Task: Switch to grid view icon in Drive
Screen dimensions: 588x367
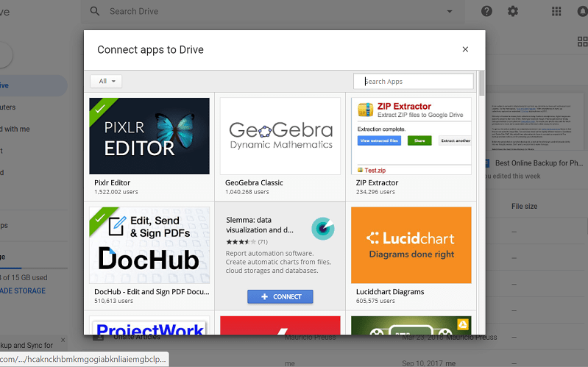Action: pos(582,42)
